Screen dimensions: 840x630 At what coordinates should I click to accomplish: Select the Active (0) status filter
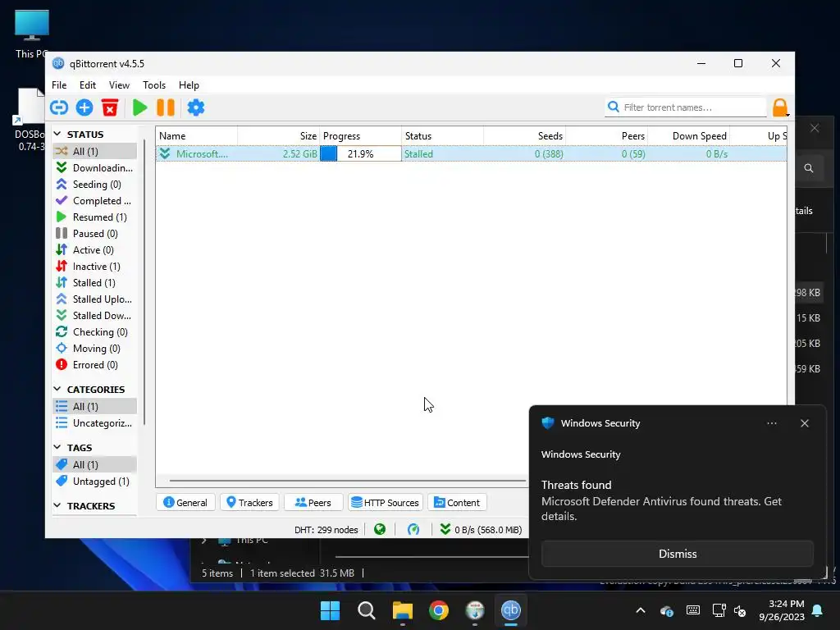tap(94, 250)
